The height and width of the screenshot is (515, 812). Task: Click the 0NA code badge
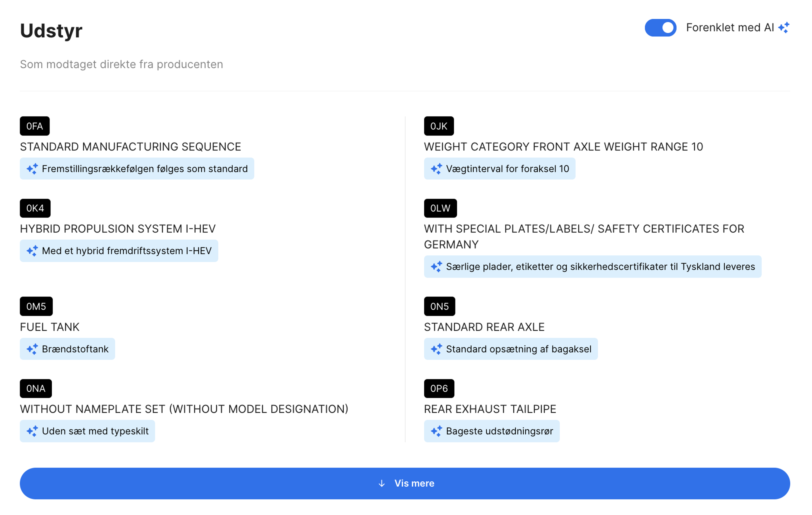(36, 388)
